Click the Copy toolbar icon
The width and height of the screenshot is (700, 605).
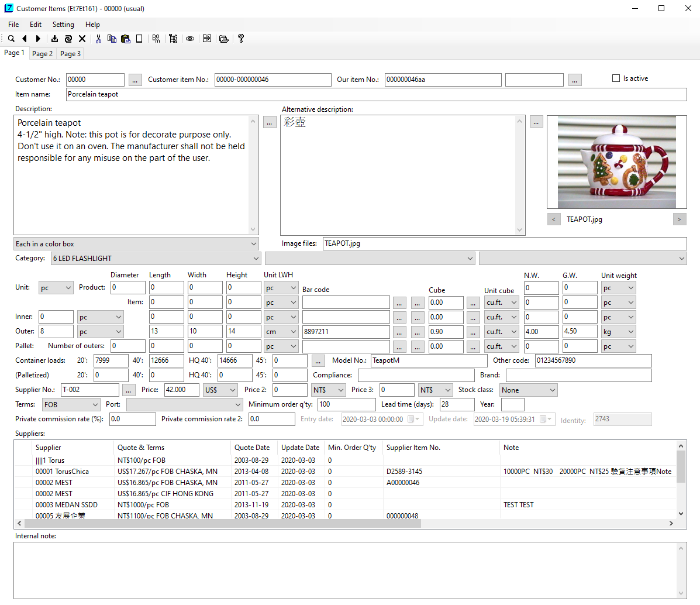(x=112, y=39)
